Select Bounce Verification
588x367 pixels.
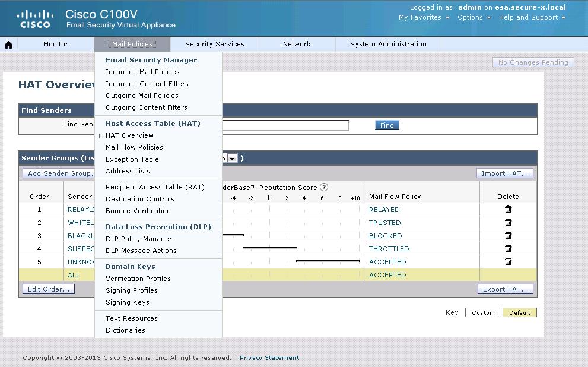(x=138, y=211)
